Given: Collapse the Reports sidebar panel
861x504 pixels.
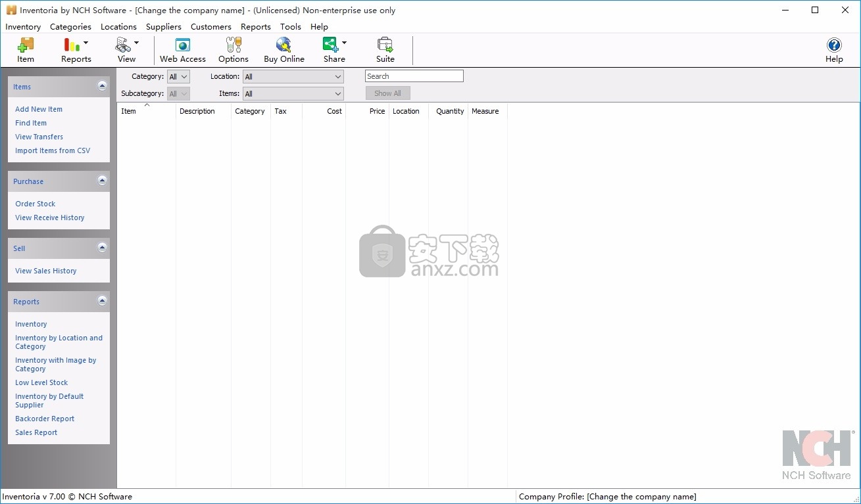Looking at the screenshot, I should coord(102,301).
